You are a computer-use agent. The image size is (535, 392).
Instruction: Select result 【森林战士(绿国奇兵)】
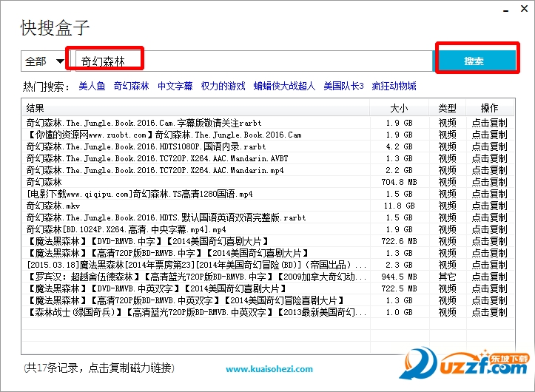point(196,312)
